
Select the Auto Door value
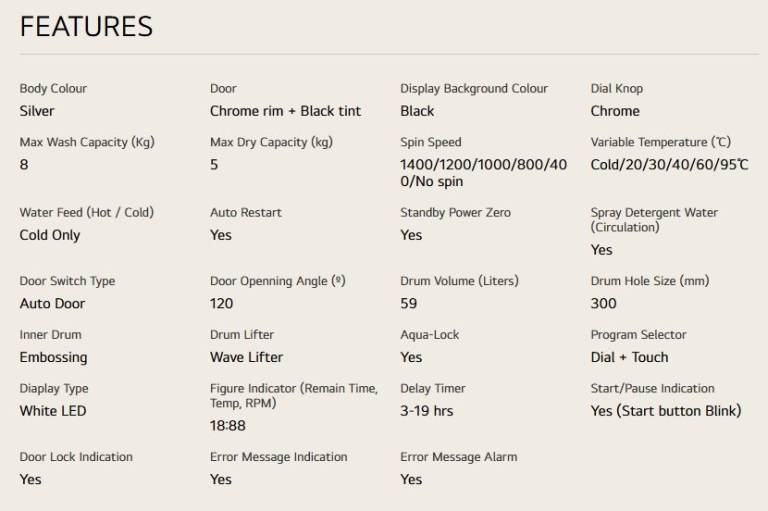click(52, 304)
